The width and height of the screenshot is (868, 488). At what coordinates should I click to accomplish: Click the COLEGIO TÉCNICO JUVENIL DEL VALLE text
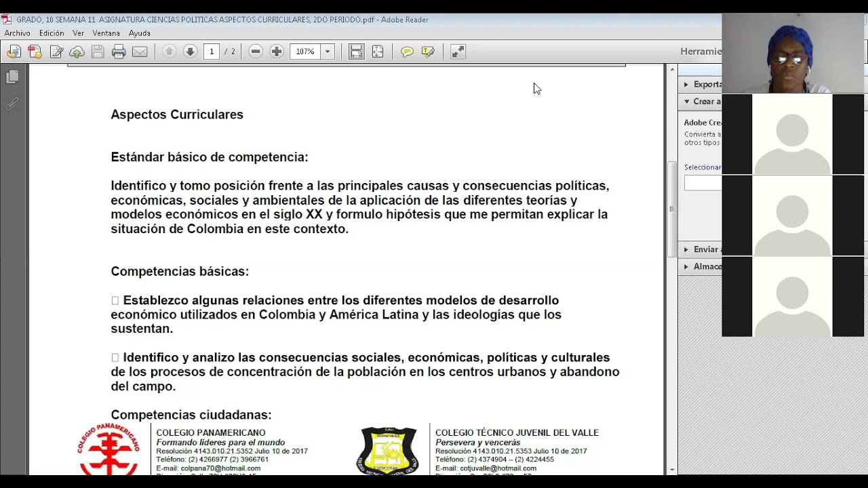[517, 432]
